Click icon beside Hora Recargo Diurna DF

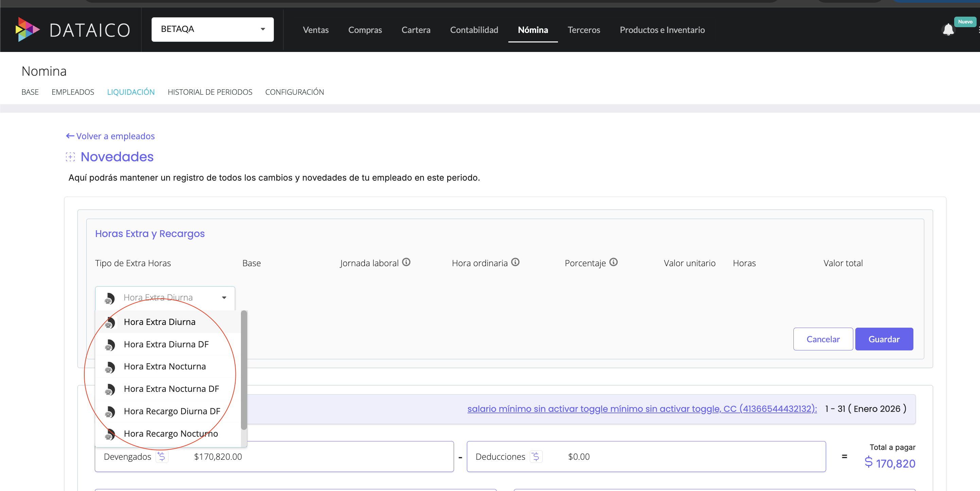click(x=109, y=412)
